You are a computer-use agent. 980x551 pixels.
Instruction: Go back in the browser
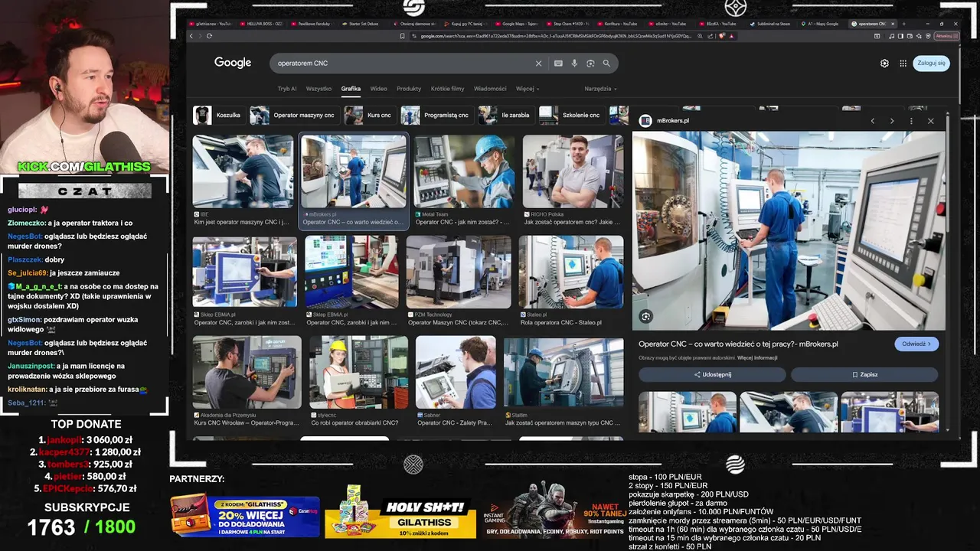point(191,36)
